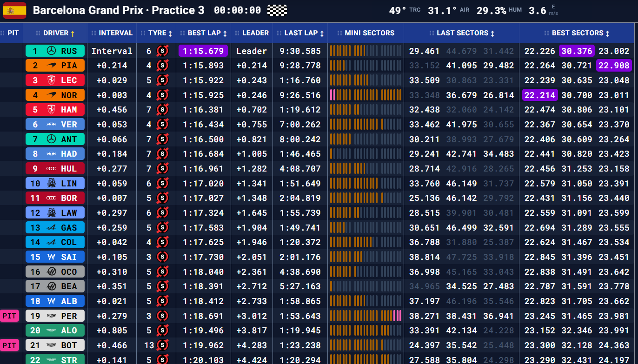Select the STR driver badge

55,359
